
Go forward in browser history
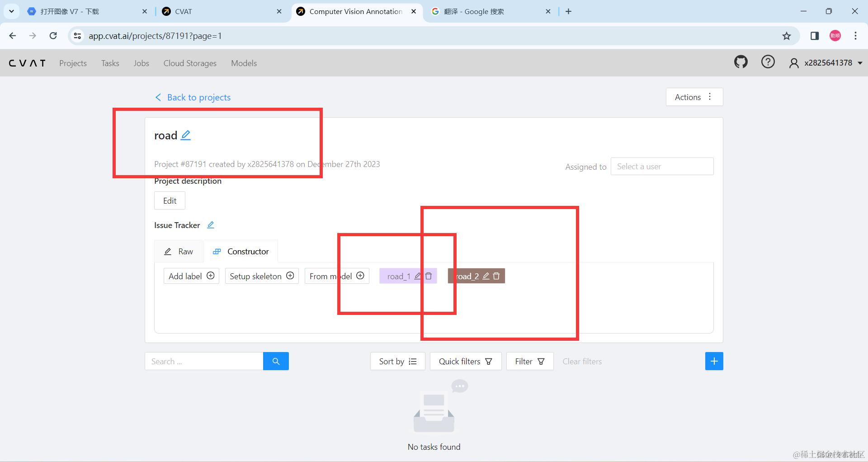coord(33,36)
